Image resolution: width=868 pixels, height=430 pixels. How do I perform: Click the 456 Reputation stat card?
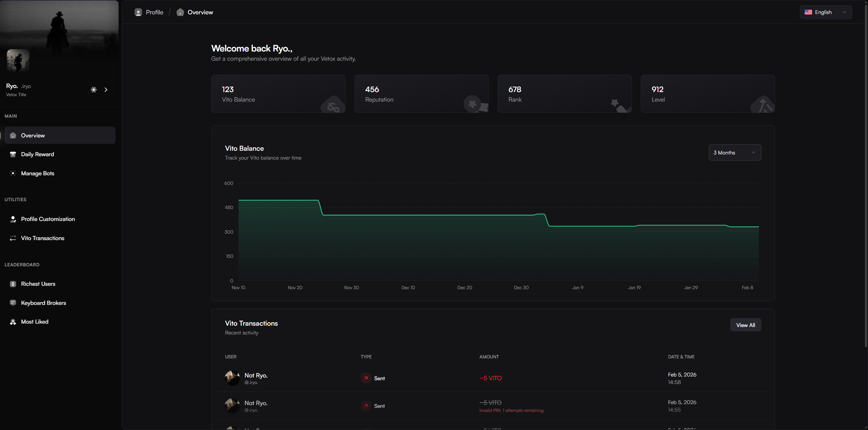pyautogui.click(x=422, y=94)
